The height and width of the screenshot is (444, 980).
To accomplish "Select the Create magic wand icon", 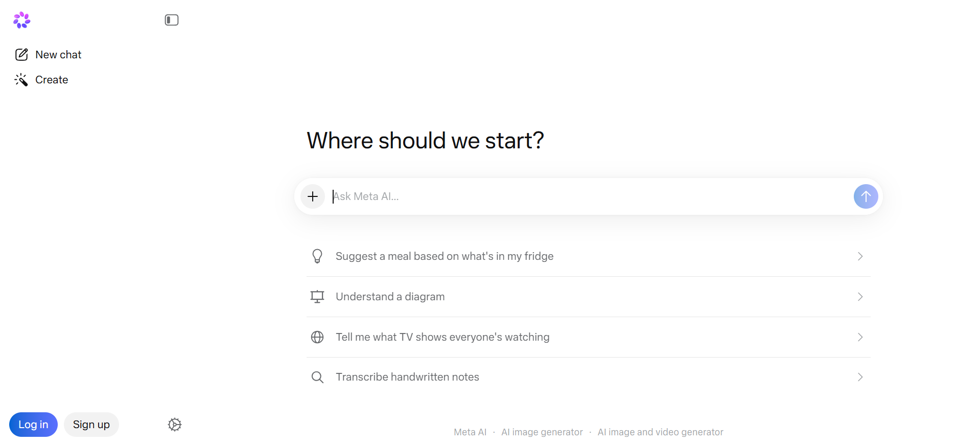I will (x=21, y=80).
